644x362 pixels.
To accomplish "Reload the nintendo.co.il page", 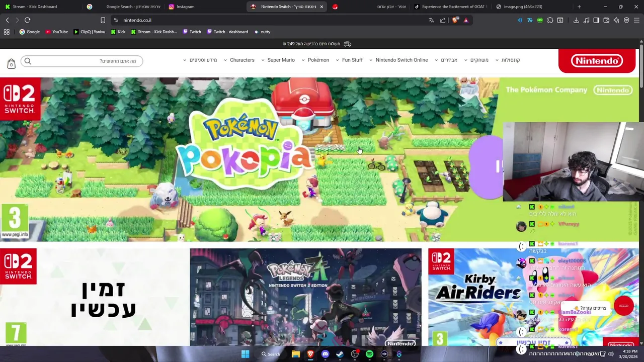I will point(27,20).
